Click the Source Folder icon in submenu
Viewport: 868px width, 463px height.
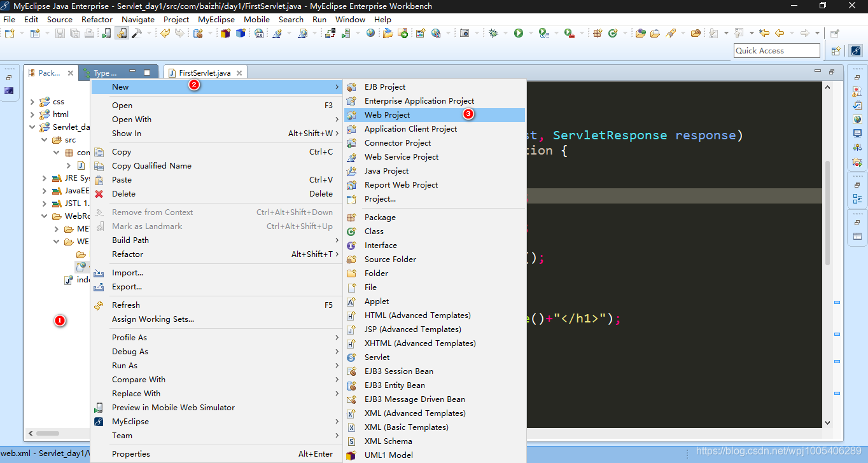[x=351, y=259]
